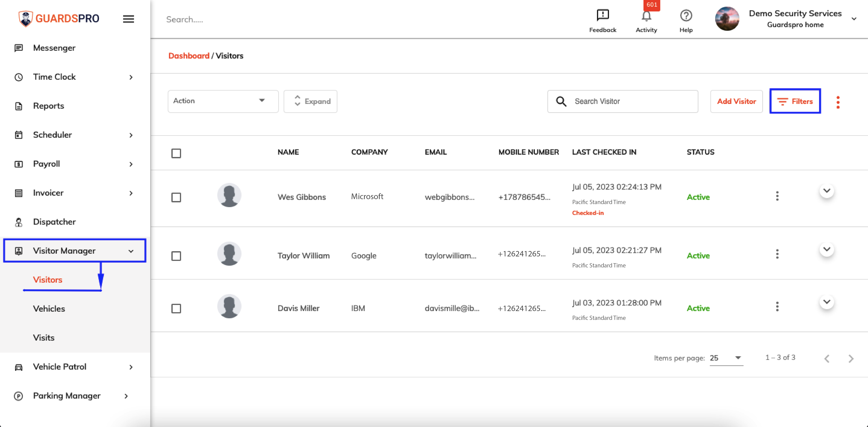Expand the Taylor William row details

827,249
